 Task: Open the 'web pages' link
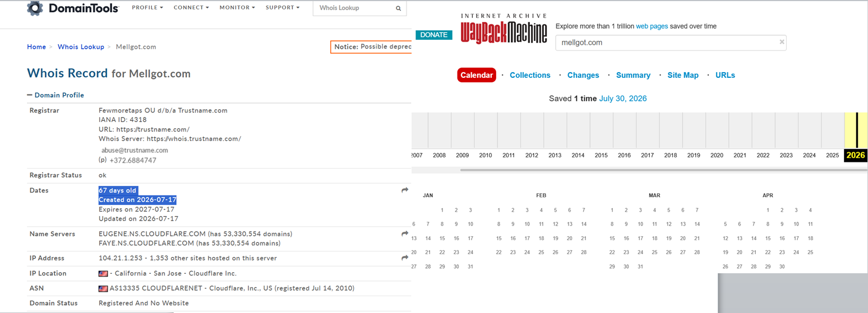tap(652, 26)
